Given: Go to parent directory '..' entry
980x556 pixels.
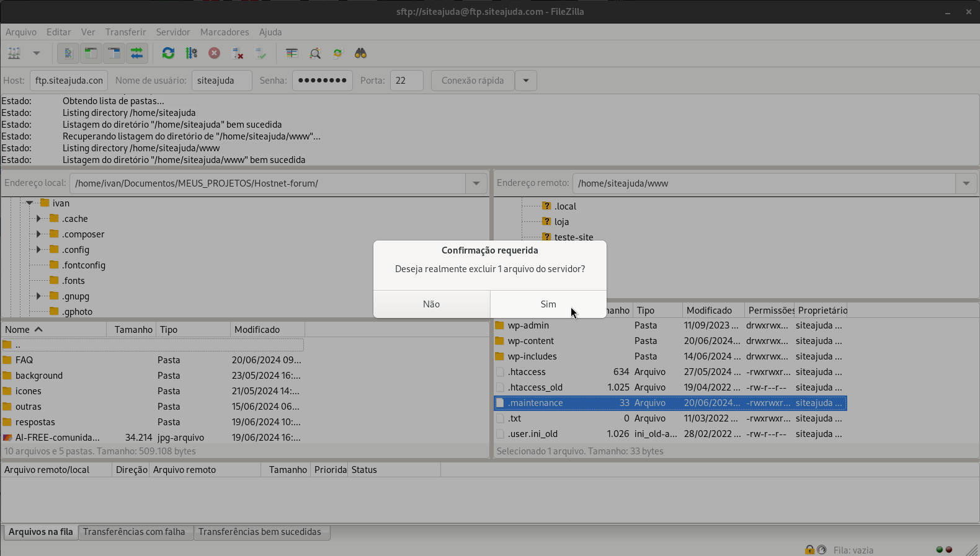Looking at the screenshot, I should point(153,345).
